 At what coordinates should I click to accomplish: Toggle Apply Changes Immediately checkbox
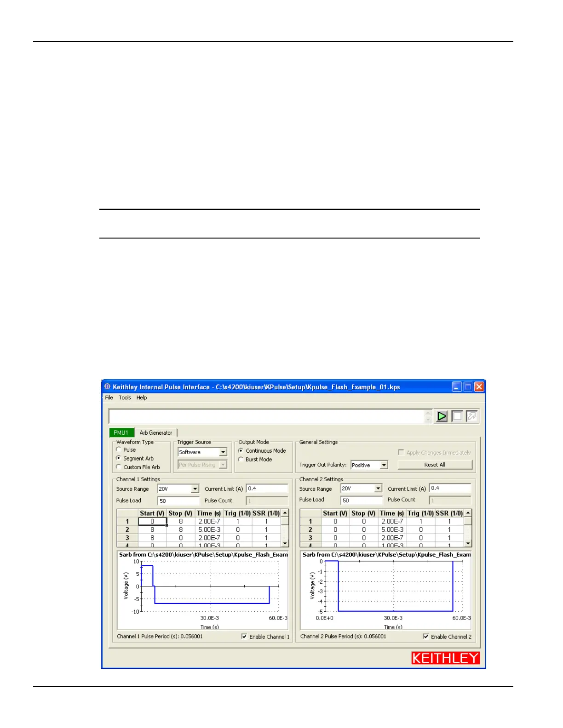(401, 452)
